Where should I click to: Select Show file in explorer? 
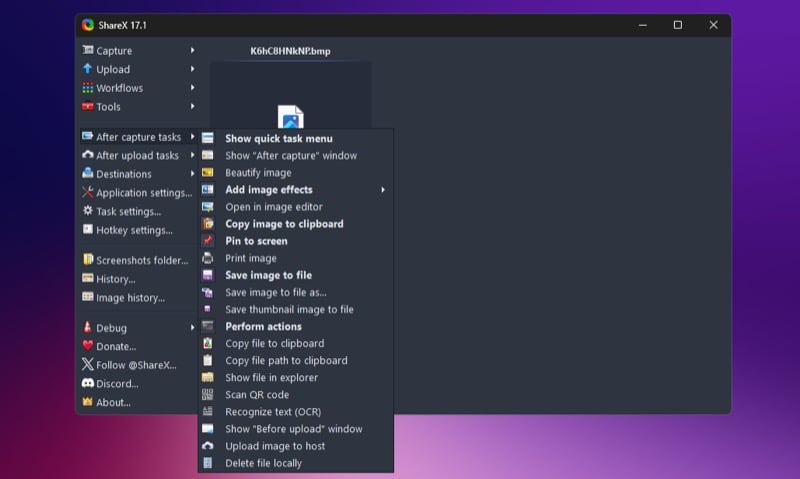(x=295, y=377)
